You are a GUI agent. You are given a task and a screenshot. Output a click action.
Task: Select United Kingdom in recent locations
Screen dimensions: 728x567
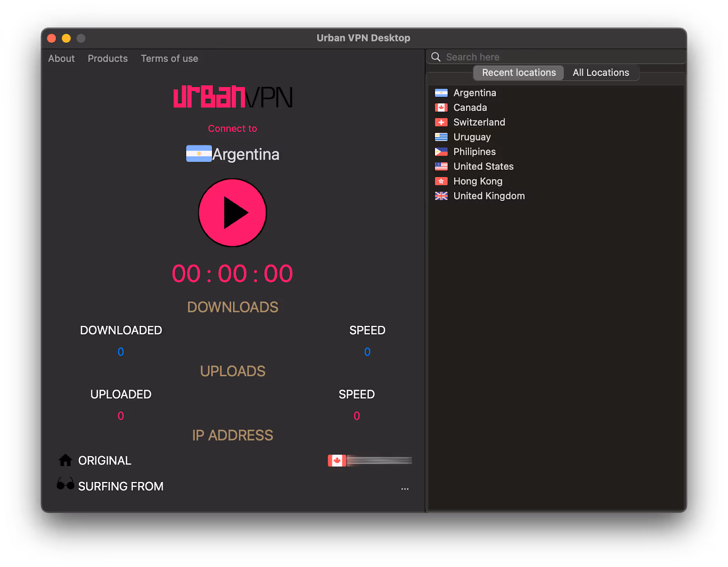[x=556, y=196]
